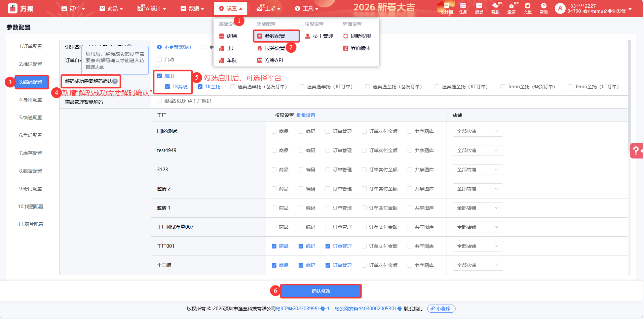Tick 订单管理 permission for test4949

coord(328,150)
